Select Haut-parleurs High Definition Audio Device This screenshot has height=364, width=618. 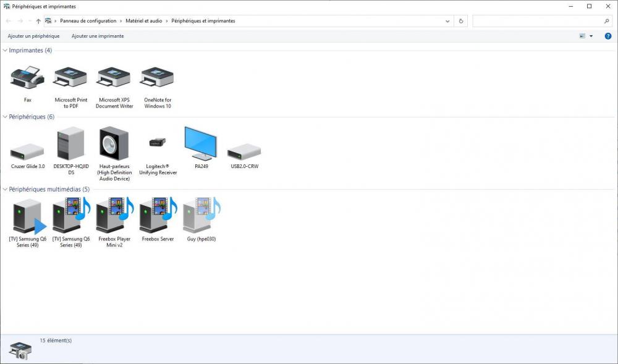(x=114, y=143)
